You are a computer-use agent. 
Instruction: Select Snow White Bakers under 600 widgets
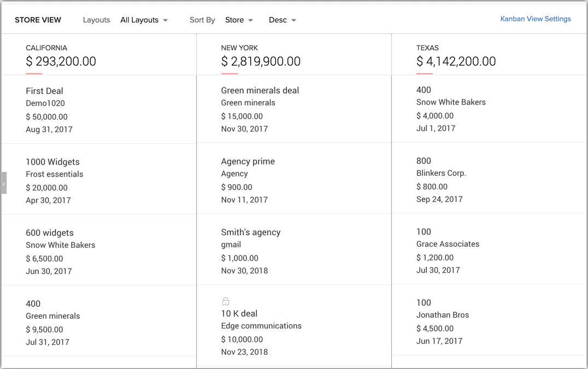click(60, 245)
